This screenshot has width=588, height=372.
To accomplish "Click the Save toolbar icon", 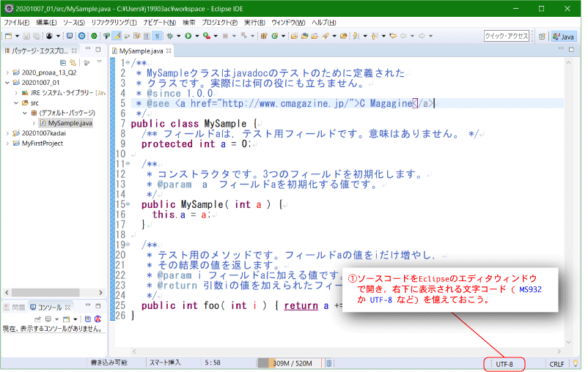I will (x=26, y=36).
